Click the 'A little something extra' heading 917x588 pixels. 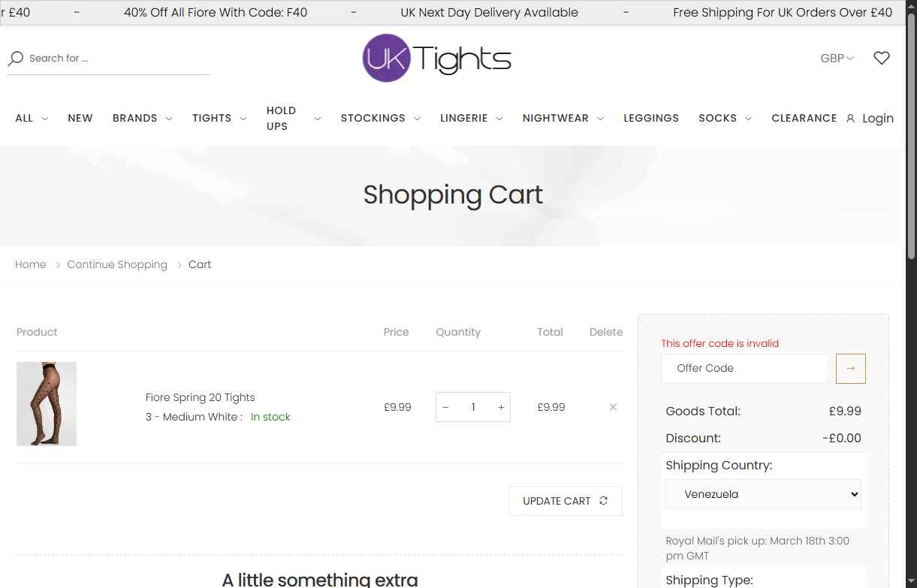(320, 580)
